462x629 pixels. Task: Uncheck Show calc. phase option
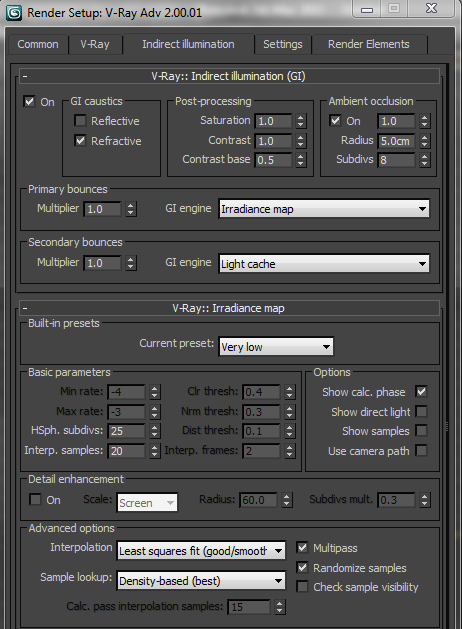click(x=421, y=392)
